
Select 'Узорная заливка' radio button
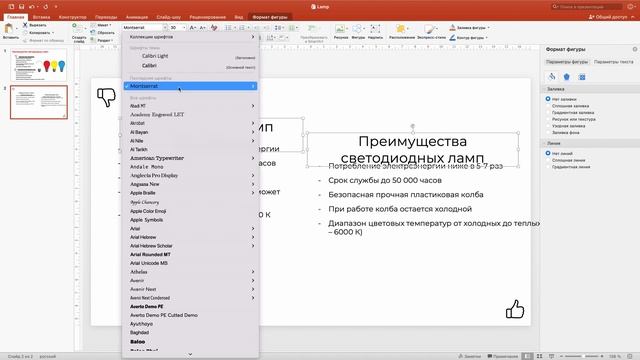(x=548, y=126)
